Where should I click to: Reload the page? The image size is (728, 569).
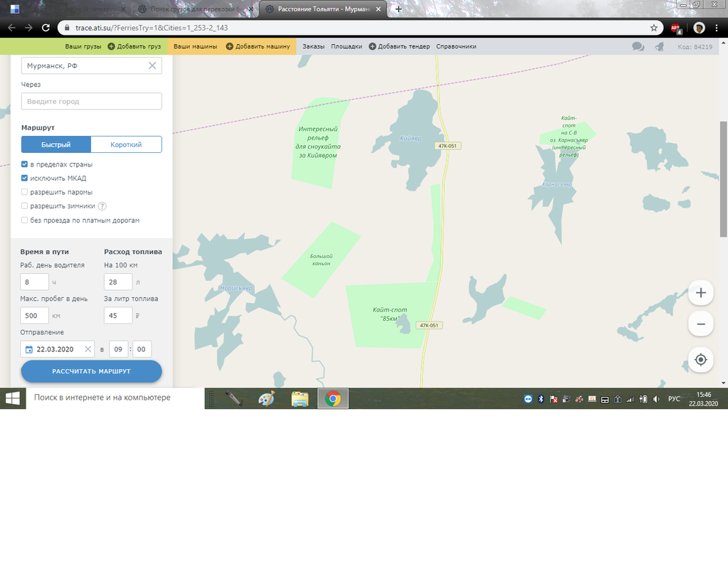46,28
